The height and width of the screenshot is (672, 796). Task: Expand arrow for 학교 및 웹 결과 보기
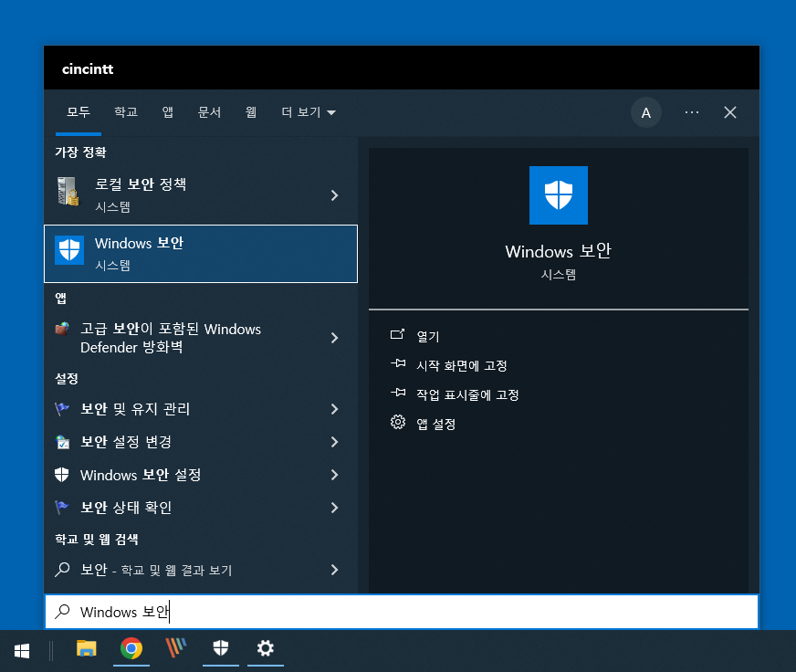[334, 570]
